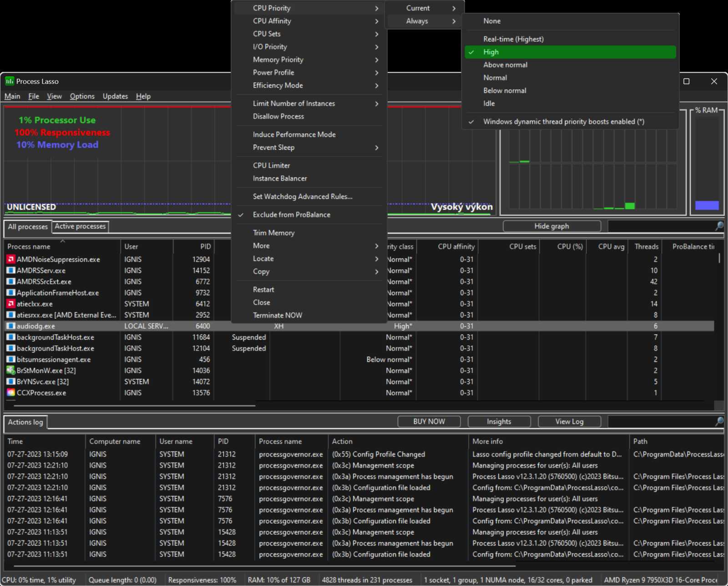The width and height of the screenshot is (728, 586).
Task: Expand the CPU Priority submenu
Action: tap(309, 8)
